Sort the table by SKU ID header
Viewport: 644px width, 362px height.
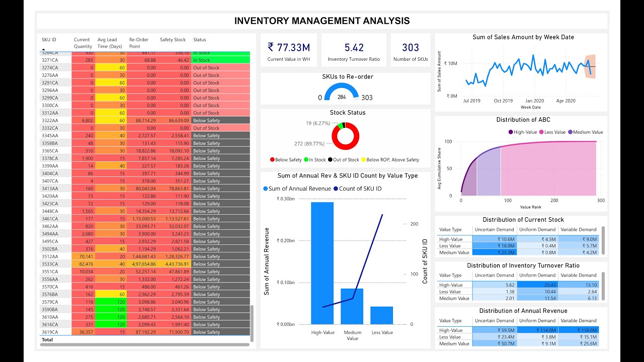[x=49, y=40]
